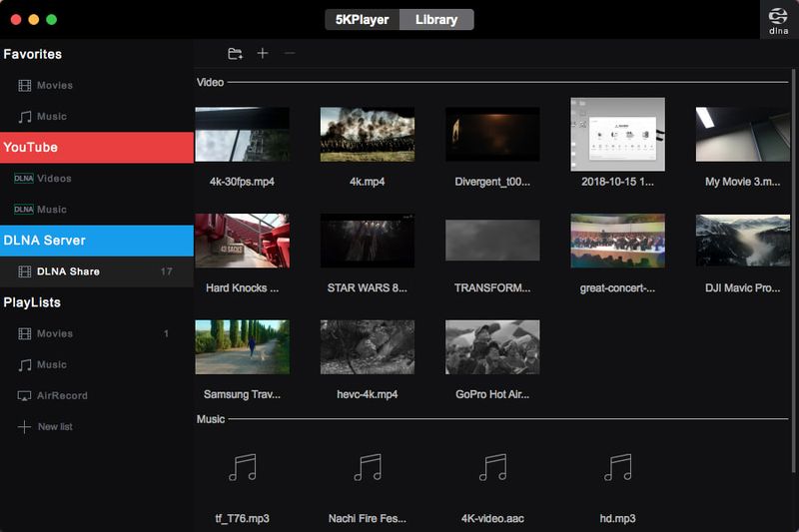Select the TRANSFORM video thumbnail
The height and width of the screenshot is (532, 799).
pyautogui.click(x=492, y=241)
